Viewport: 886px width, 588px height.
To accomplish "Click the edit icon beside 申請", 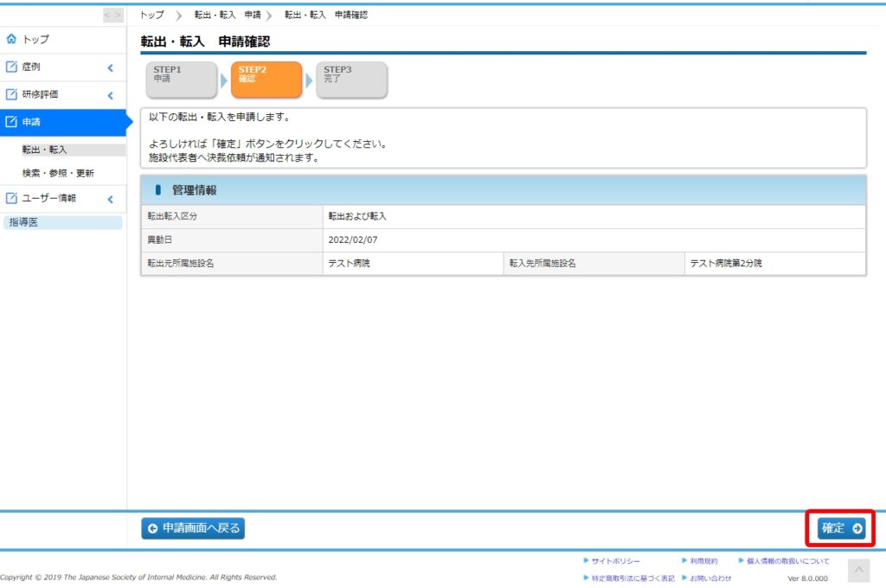I will click(x=11, y=122).
